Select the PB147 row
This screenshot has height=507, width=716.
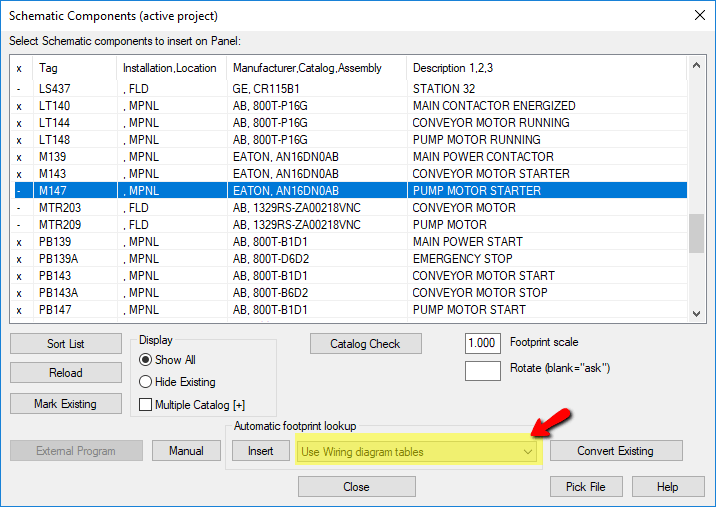coord(351,310)
